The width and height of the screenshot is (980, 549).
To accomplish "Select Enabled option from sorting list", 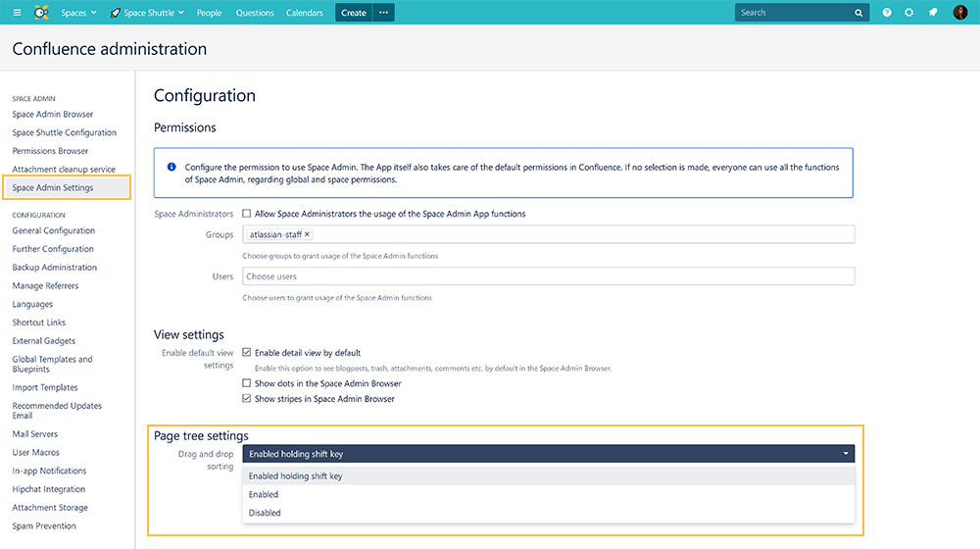I will click(264, 494).
